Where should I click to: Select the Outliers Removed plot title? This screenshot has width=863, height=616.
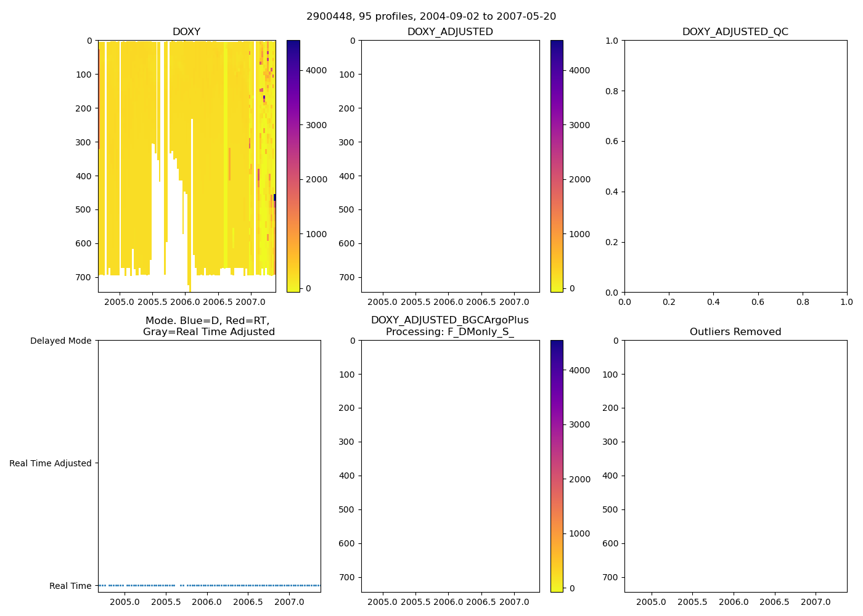click(x=735, y=332)
